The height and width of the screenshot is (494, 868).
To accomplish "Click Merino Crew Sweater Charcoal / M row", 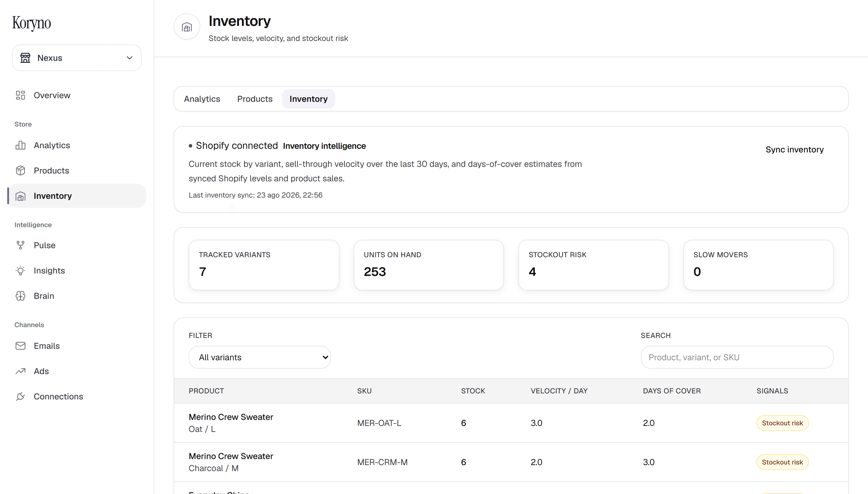I will pos(511,462).
